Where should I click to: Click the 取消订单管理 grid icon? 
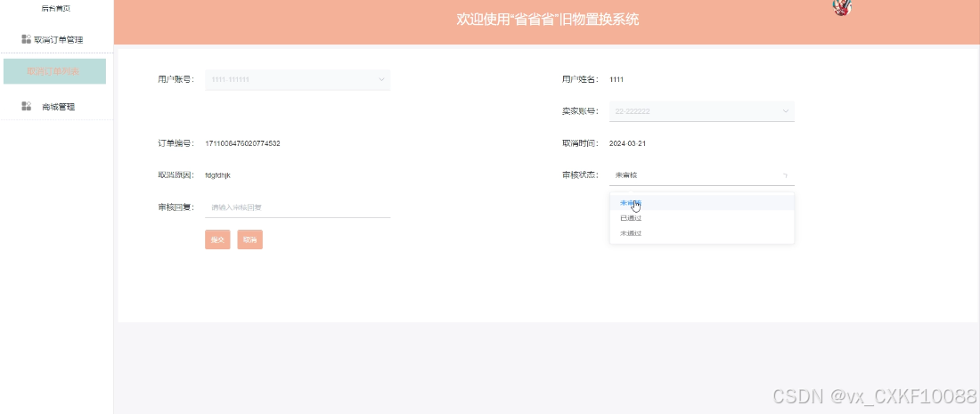(26, 39)
